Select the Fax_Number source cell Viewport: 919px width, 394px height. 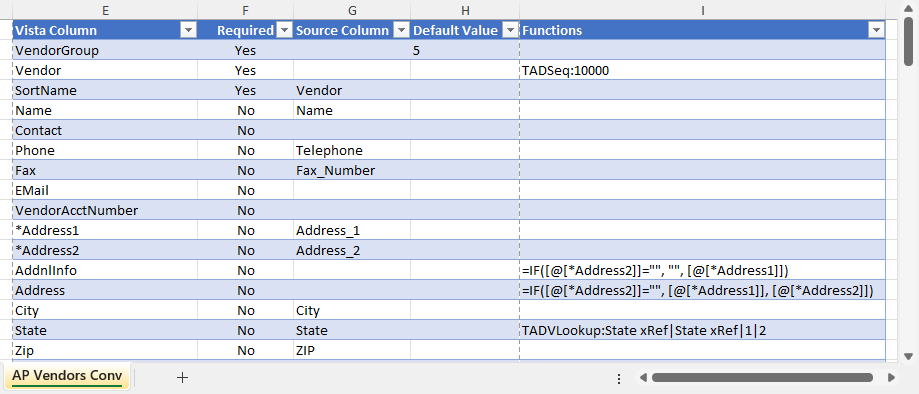click(352, 170)
